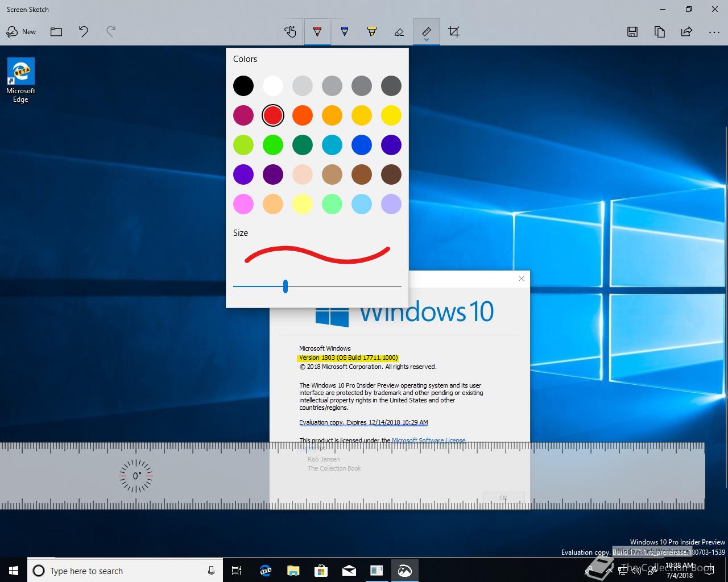The width and height of the screenshot is (728, 582).
Task: Open Task View on the taskbar
Action: coord(237,571)
